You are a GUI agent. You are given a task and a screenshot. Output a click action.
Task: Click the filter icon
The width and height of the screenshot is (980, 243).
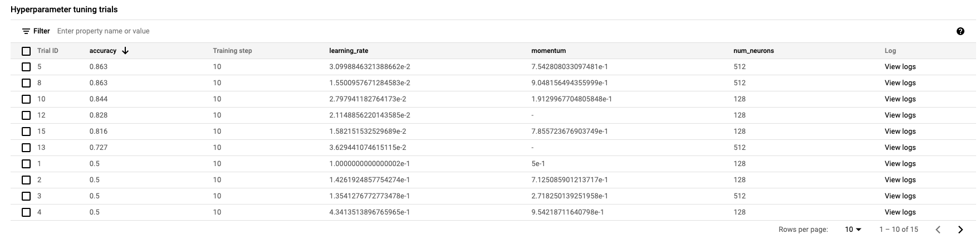(26, 31)
